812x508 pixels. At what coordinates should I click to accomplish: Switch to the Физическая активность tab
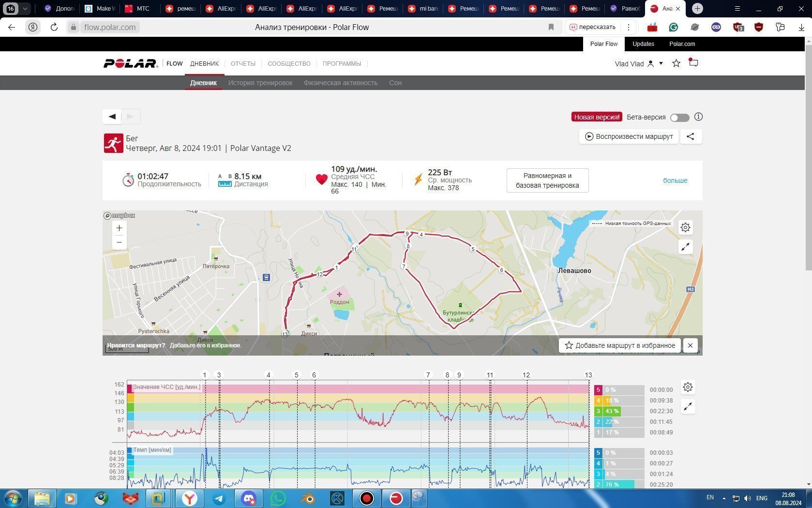(x=341, y=83)
